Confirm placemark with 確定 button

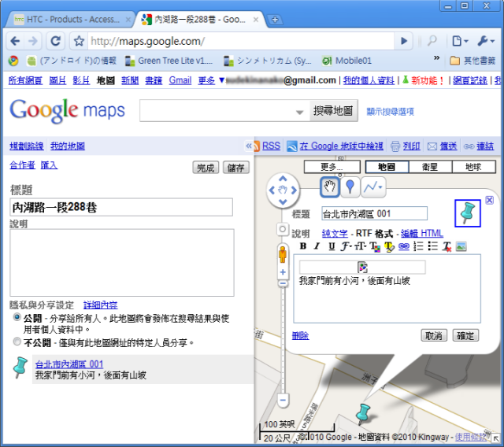pos(465,335)
